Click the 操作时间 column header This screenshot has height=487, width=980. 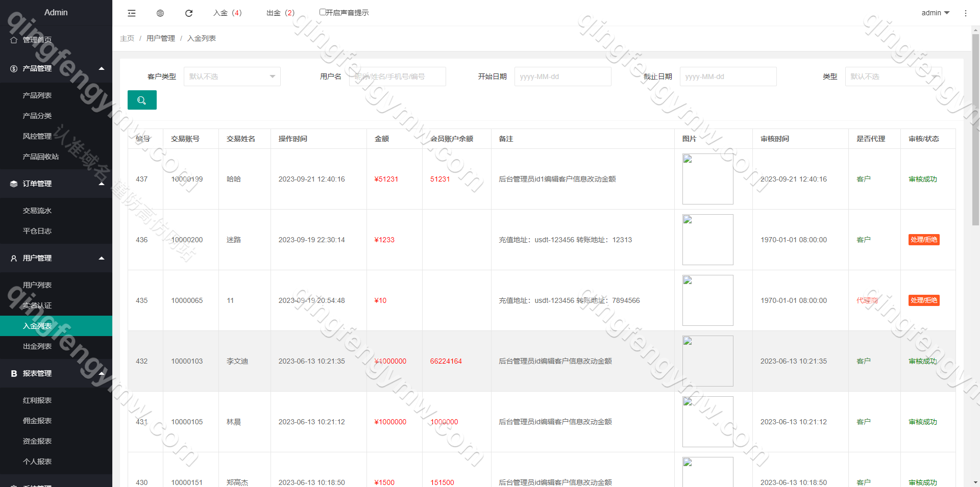pyautogui.click(x=293, y=139)
